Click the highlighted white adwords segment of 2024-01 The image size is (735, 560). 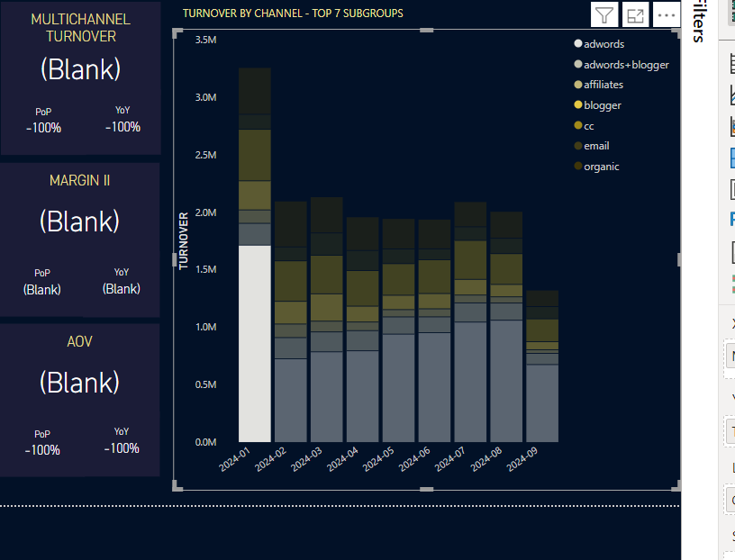(x=255, y=344)
